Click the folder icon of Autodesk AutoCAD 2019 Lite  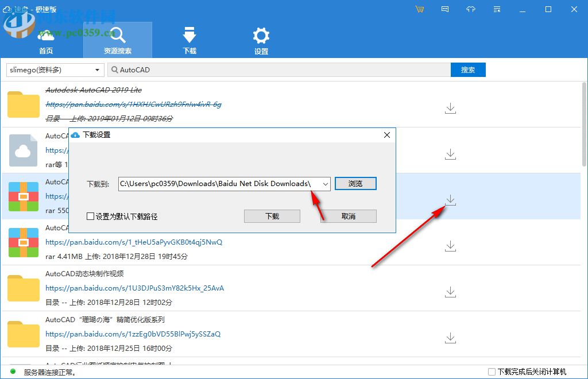tap(23, 104)
